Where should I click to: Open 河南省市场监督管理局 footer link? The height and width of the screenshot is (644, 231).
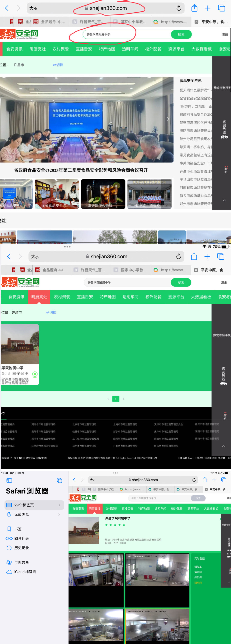pos(44,425)
